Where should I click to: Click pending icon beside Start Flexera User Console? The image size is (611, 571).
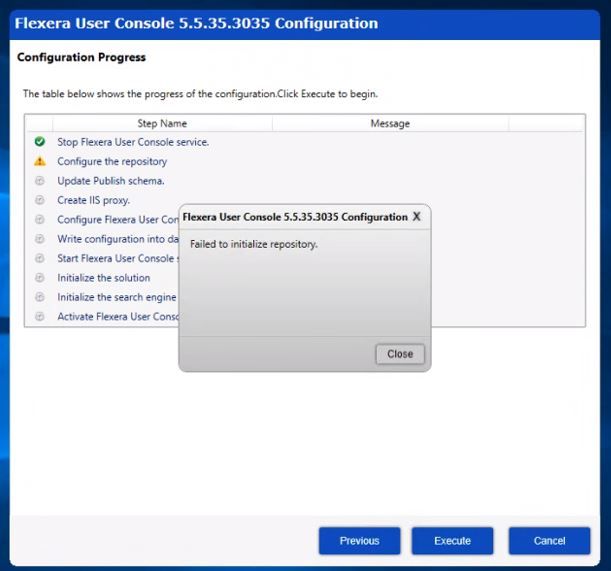coord(40,258)
